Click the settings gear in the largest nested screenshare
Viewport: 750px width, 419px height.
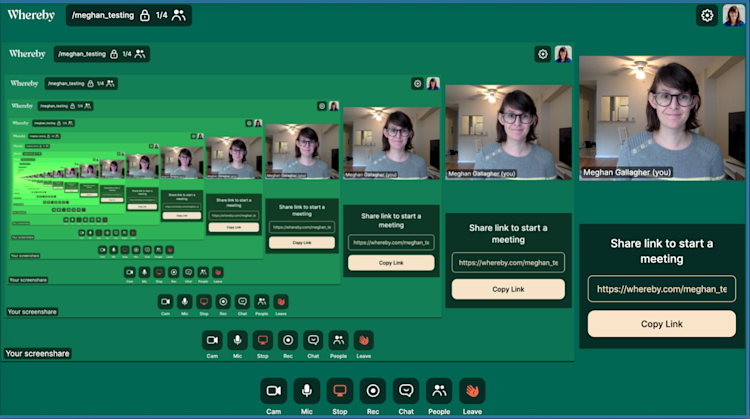coord(543,54)
